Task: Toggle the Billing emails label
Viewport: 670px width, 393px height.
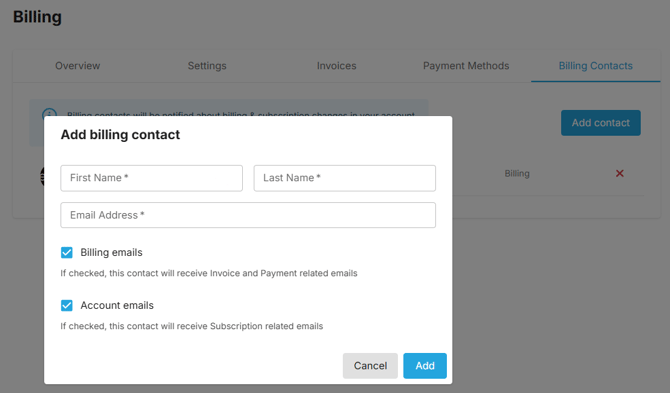Action: [x=112, y=252]
